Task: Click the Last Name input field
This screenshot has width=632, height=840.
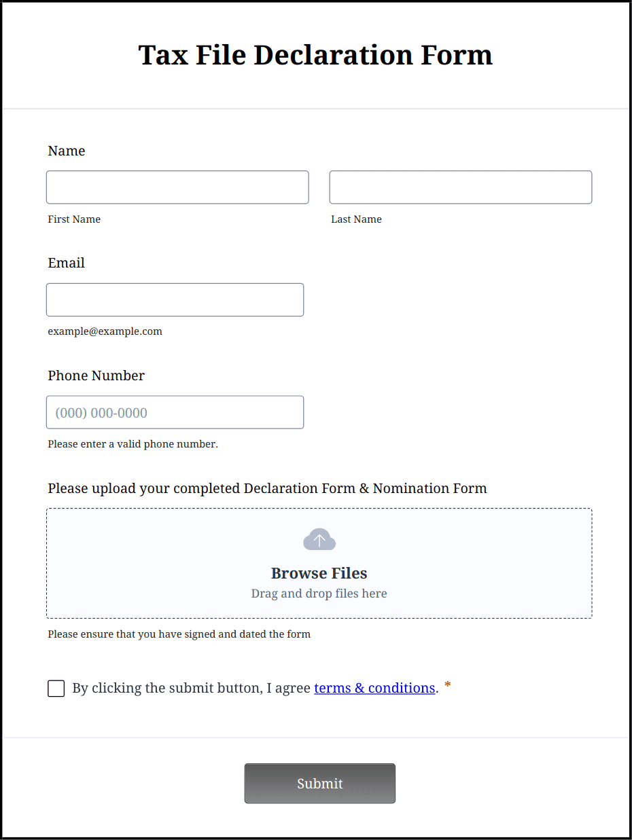Action: click(x=460, y=187)
